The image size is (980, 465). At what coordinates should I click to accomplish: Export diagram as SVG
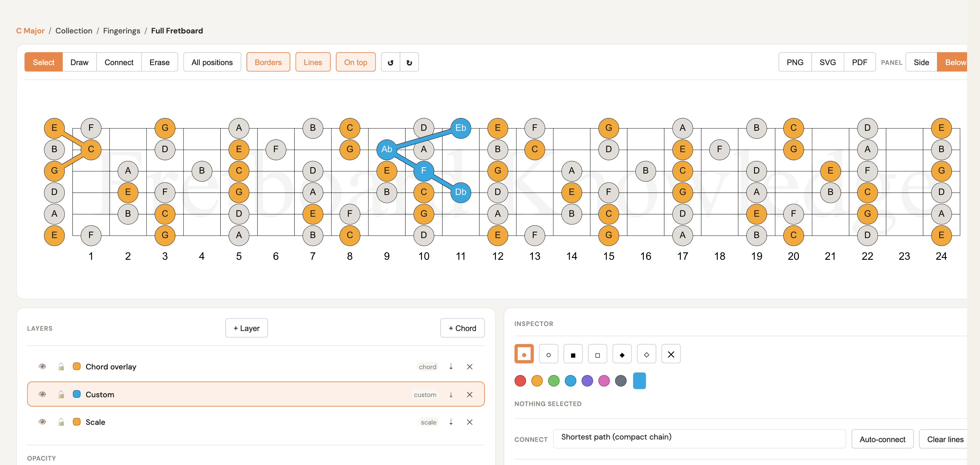tap(827, 62)
